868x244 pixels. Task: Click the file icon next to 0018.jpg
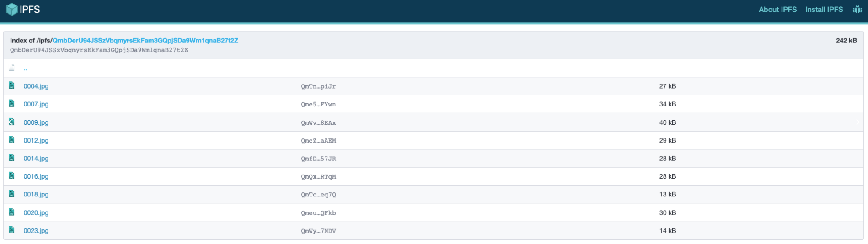pyautogui.click(x=11, y=194)
